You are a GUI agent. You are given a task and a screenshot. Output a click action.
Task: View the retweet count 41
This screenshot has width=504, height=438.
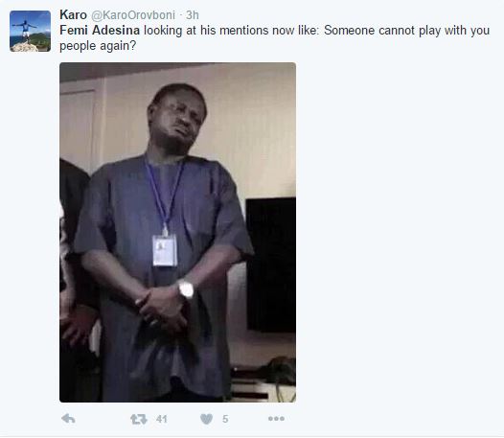pos(161,419)
